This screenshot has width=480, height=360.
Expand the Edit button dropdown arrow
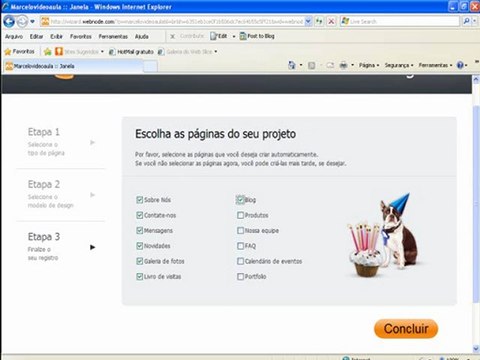tap(234, 36)
